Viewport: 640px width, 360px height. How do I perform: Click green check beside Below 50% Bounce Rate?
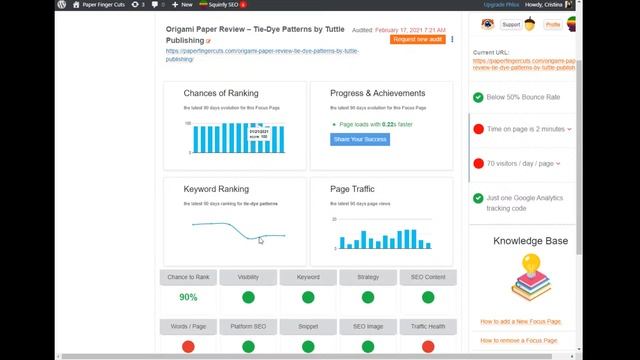[478, 97]
